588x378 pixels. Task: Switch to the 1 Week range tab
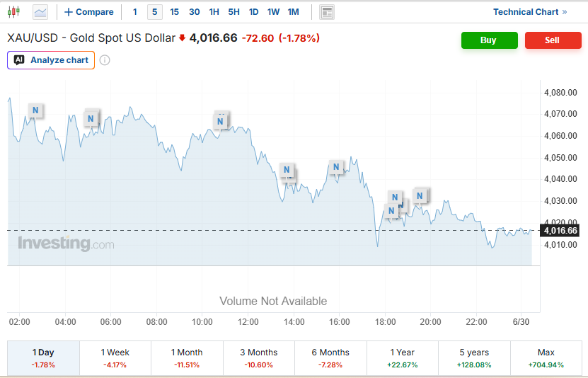click(115, 358)
